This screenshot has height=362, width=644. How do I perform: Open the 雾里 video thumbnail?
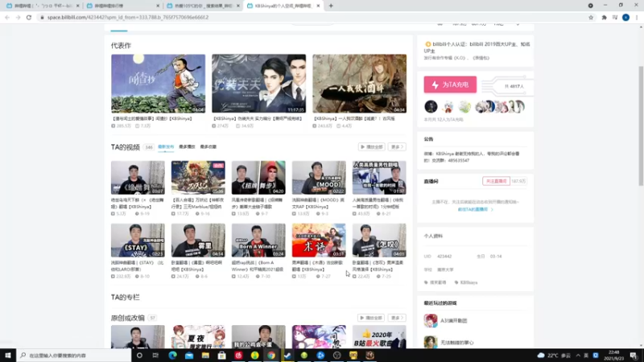pyautogui.click(x=198, y=241)
